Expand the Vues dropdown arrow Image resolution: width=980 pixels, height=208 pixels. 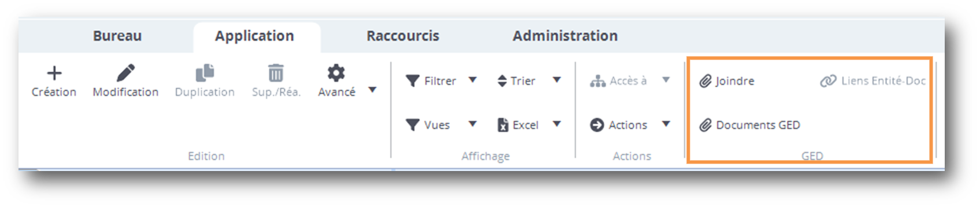click(472, 124)
